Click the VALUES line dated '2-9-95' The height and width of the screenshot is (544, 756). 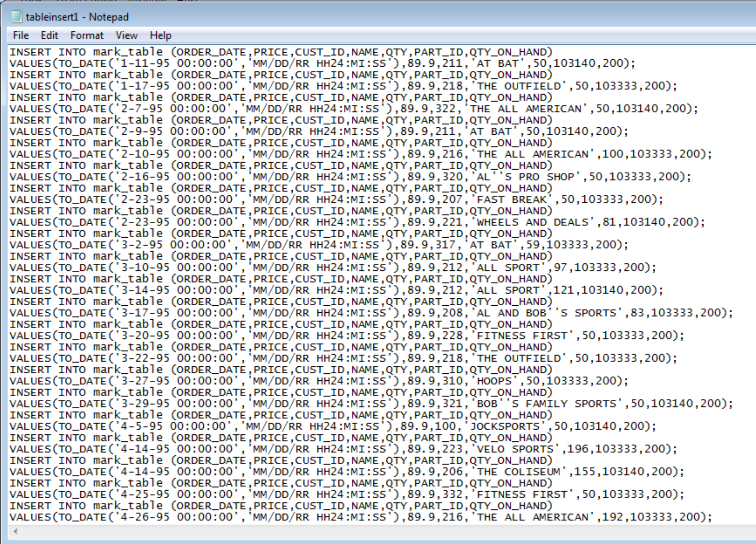click(x=319, y=132)
